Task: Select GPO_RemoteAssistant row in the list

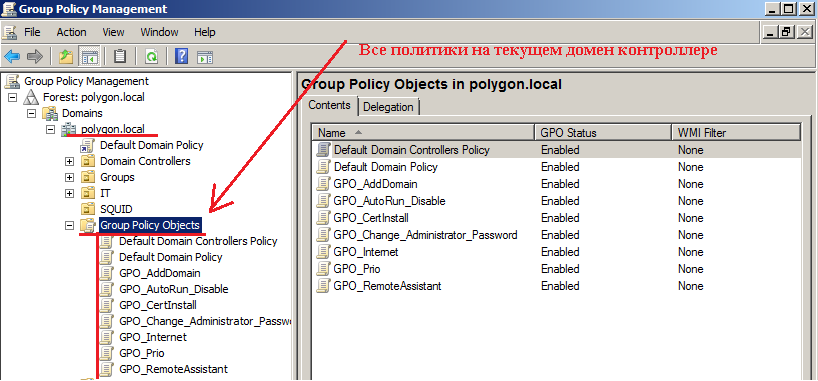Action: (557, 286)
